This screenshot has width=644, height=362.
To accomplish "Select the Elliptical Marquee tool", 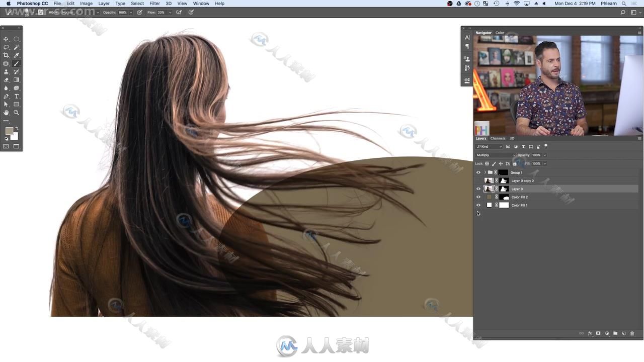I will pyautogui.click(x=17, y=39).
